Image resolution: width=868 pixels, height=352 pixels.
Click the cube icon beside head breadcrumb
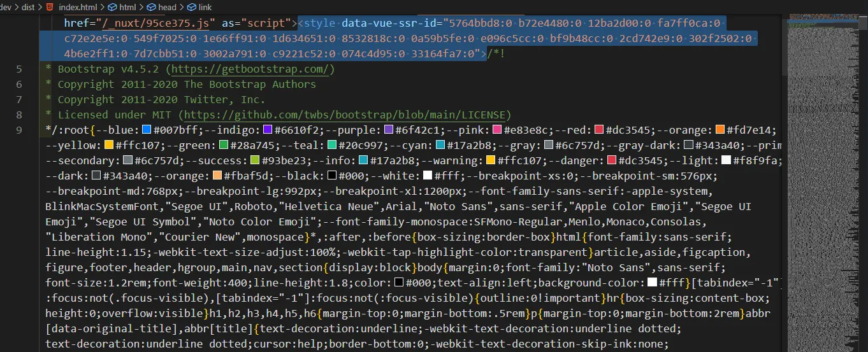pyautogui.click(x=152, y=7)
